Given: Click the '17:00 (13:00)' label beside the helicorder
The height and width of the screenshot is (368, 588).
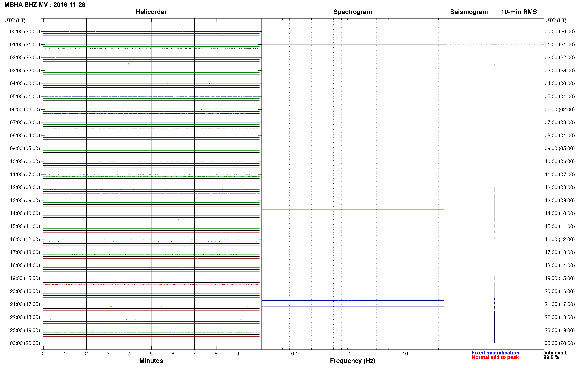Looking at the screenshot, I should 25,252.
